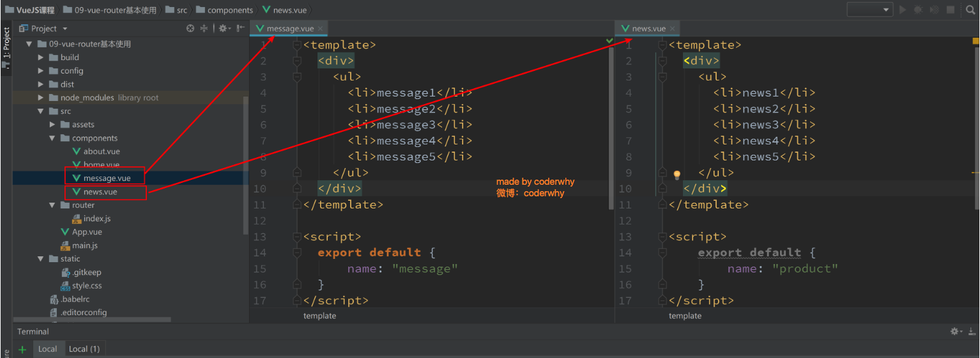
Task: Collapse the components folder
Action: [x=52, y=138]
